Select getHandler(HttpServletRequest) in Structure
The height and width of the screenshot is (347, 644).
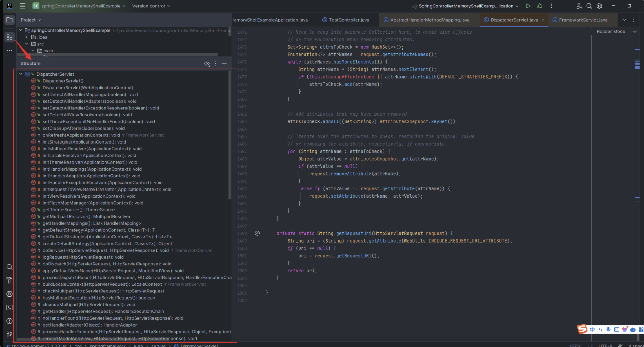click(103, 311)
